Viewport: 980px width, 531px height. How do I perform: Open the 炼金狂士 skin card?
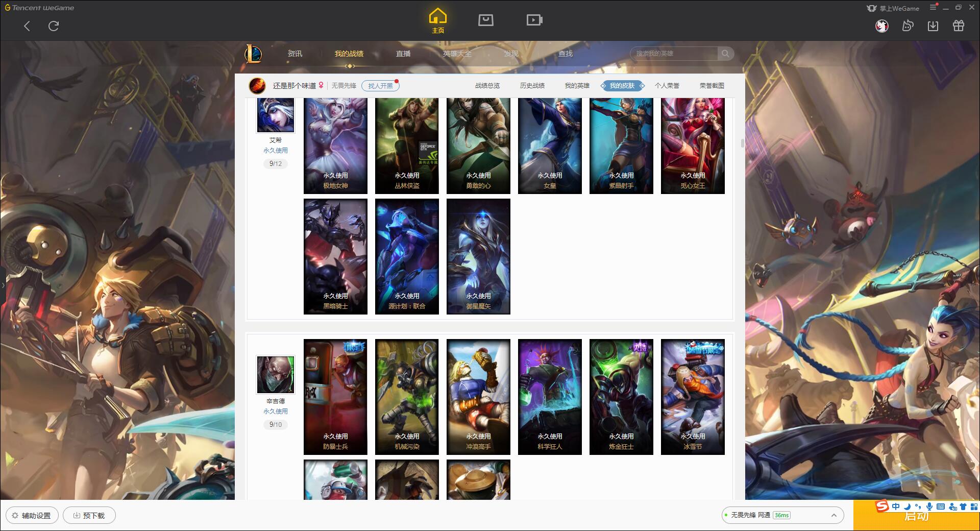pos(621,397)
